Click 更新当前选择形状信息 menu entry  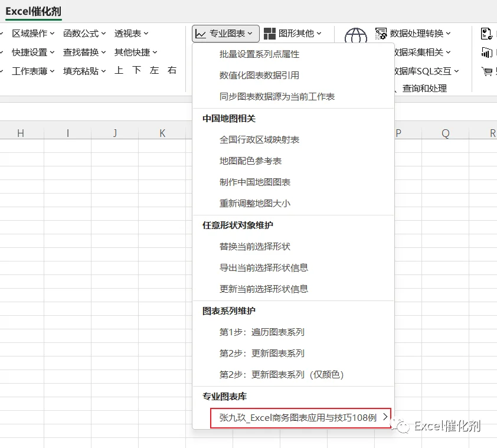pos(293,289)
